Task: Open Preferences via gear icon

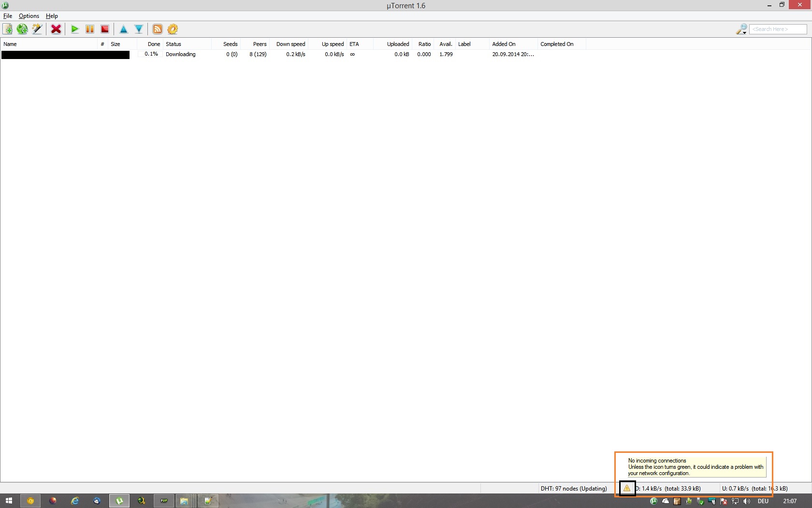Action: tap(173, 29)
